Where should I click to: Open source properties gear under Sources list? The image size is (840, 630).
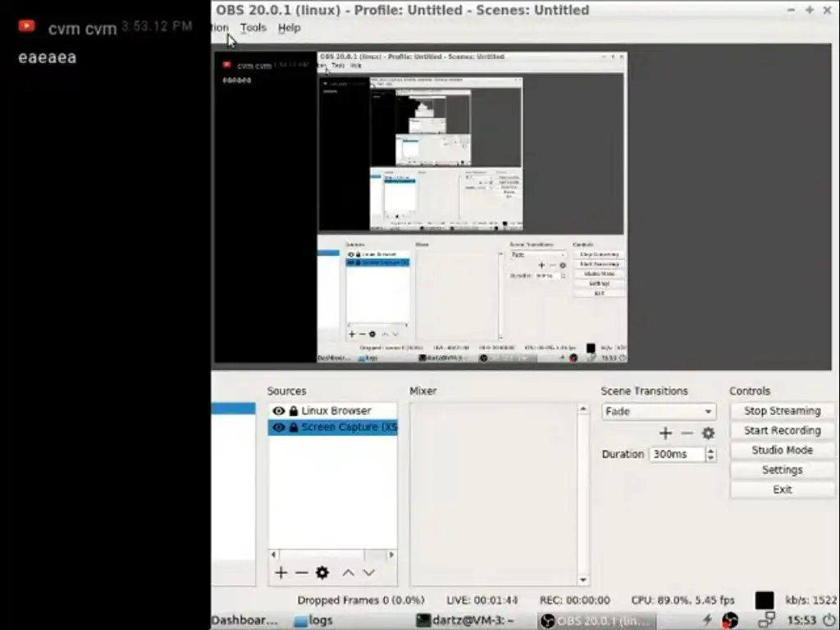tap(322, 573)
